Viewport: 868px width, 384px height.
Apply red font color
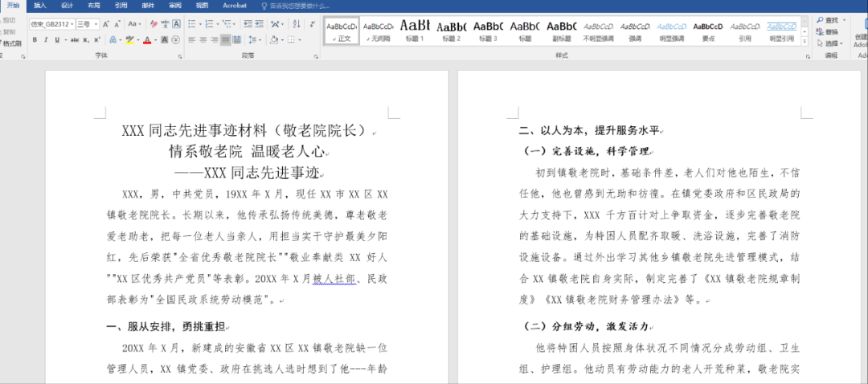146,40
